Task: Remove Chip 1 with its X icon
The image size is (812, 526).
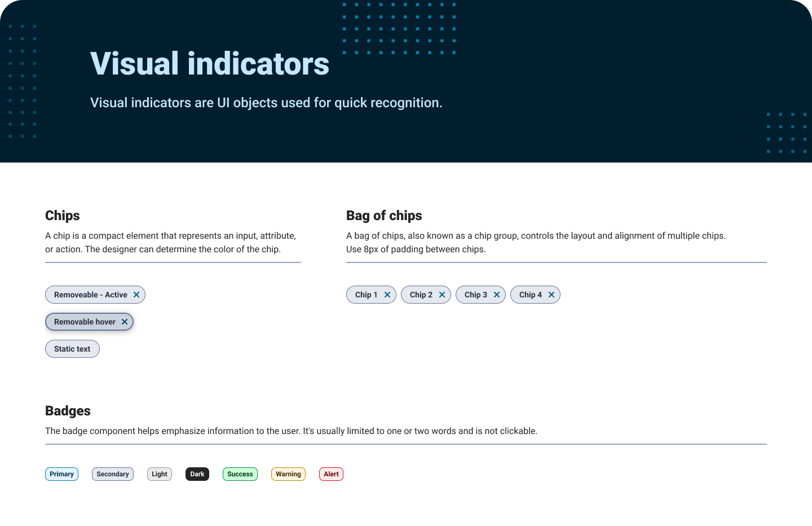Action: click(x=387, y=295)
